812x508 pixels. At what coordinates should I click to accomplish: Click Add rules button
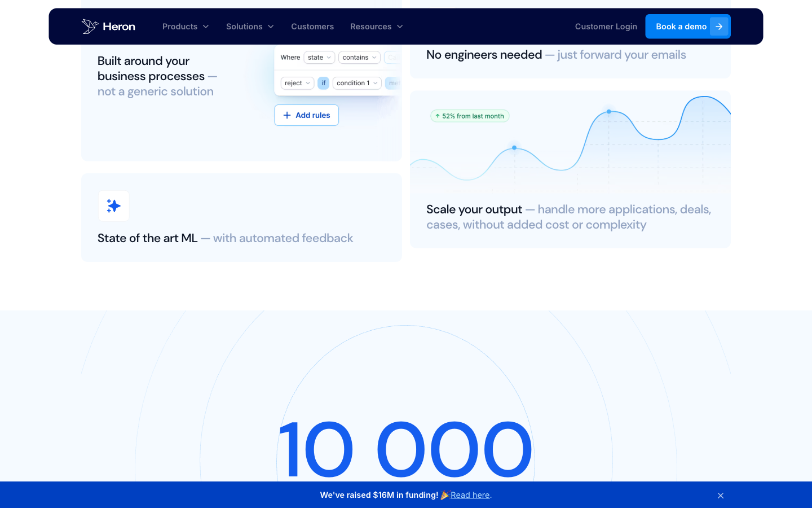tap(306, 115)
